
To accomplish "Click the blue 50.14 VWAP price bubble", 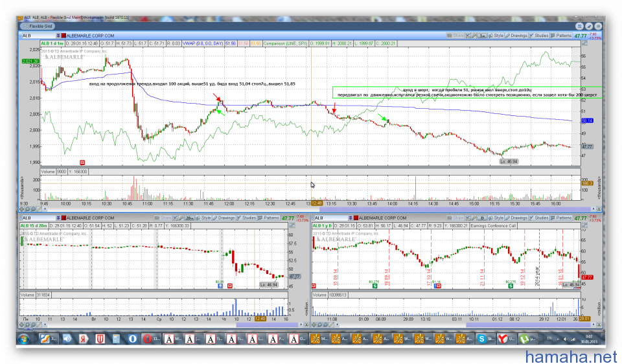I will click(x=587, y=120).
